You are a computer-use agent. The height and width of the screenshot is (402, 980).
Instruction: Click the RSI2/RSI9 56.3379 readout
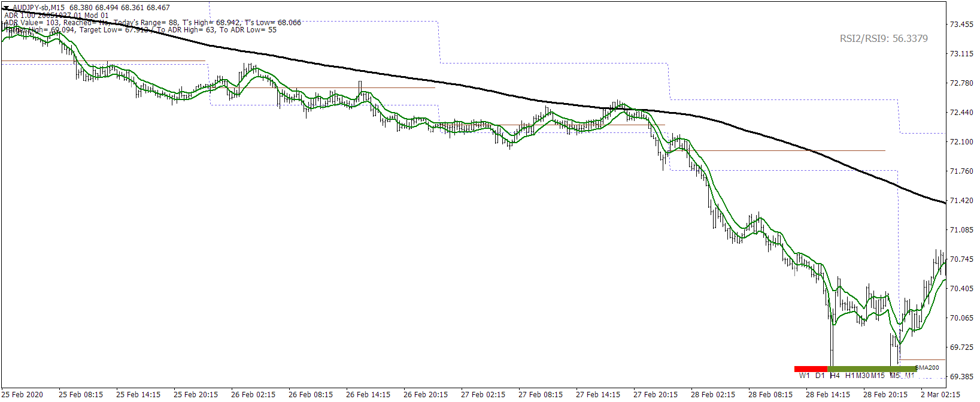[x=884, y=38]
